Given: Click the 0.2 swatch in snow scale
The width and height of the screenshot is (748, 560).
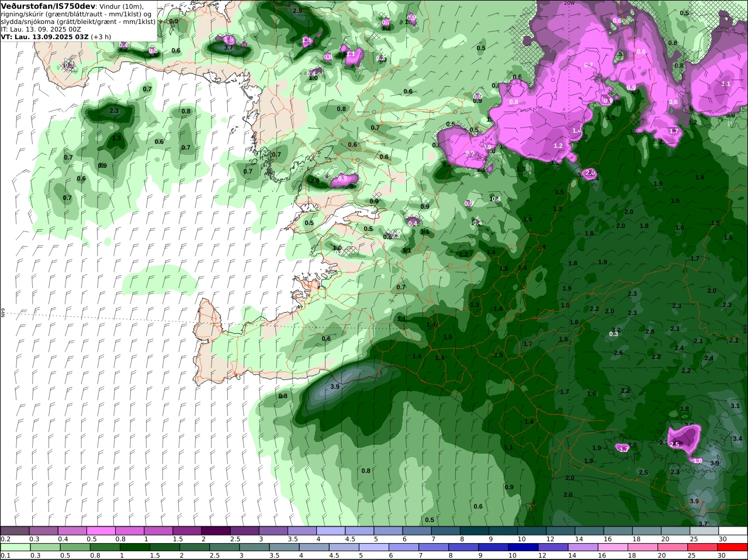Looking at the screenshot, I should pos(15,531).
